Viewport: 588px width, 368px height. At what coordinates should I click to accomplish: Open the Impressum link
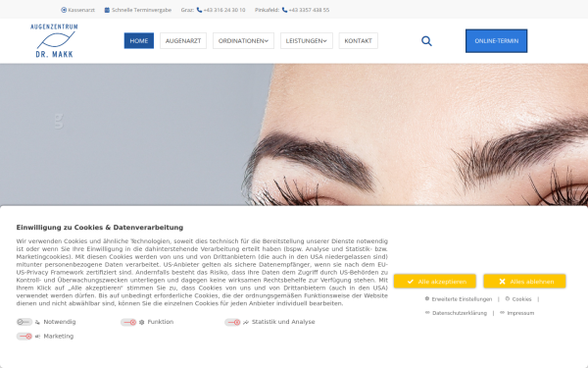[520, 313]
